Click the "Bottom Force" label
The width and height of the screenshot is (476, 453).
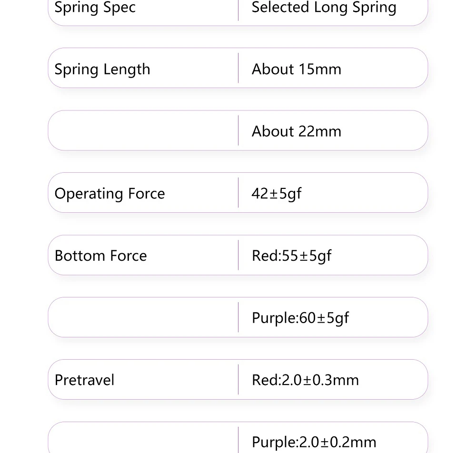(x=100, y=256)
